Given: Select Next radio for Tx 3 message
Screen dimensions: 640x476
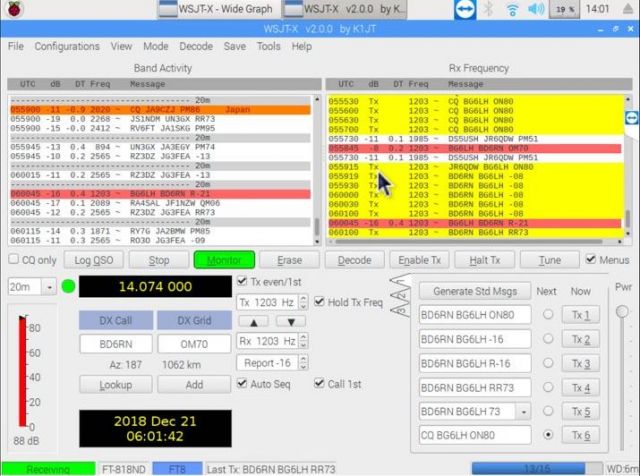Looking at the screenshot, I should point(548,363).
